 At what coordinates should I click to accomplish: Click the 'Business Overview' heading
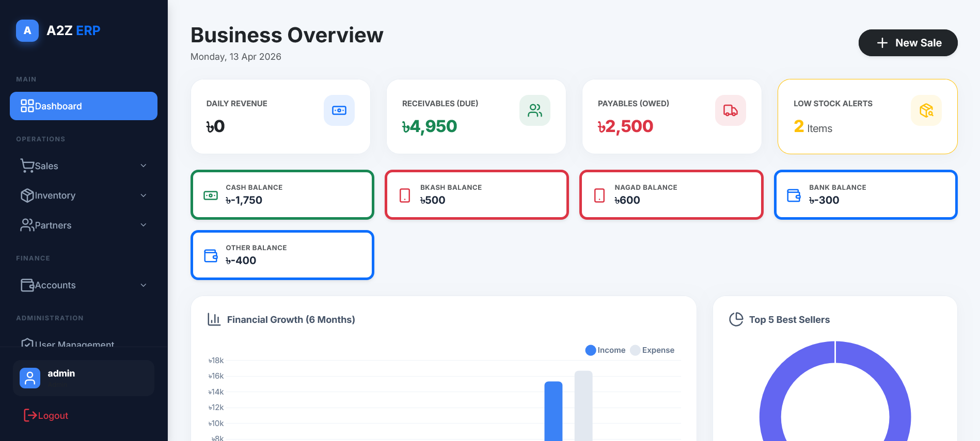287,35
